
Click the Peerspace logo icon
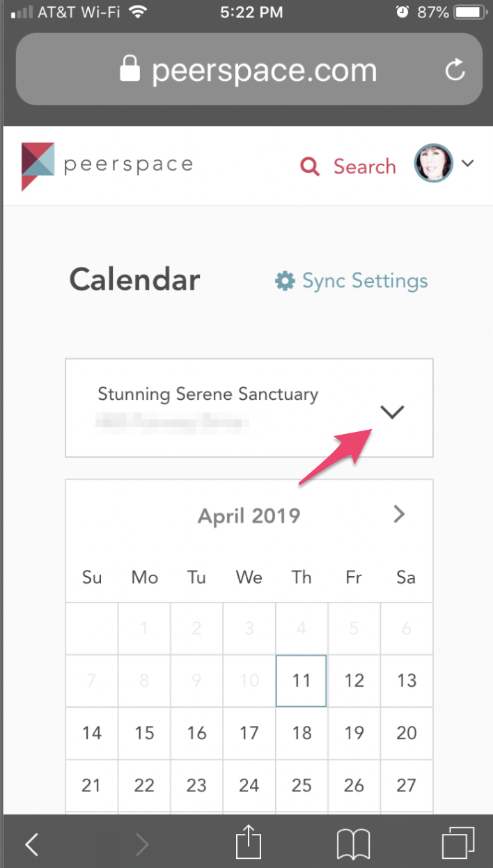(37, 166)
